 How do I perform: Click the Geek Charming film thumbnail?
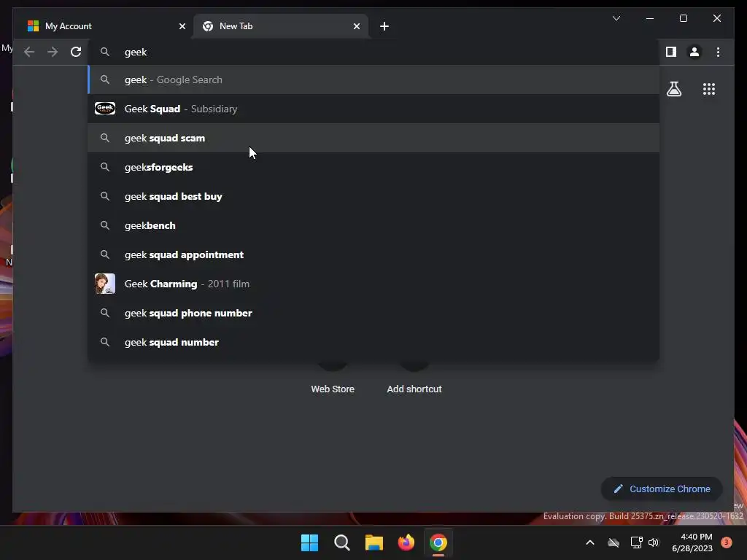coord(105,284)
